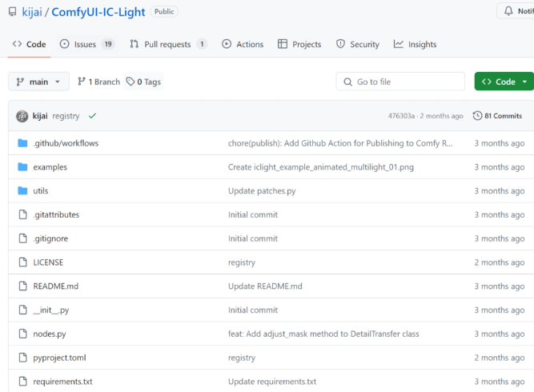Click the green check status icon

(x=92, y=116)
